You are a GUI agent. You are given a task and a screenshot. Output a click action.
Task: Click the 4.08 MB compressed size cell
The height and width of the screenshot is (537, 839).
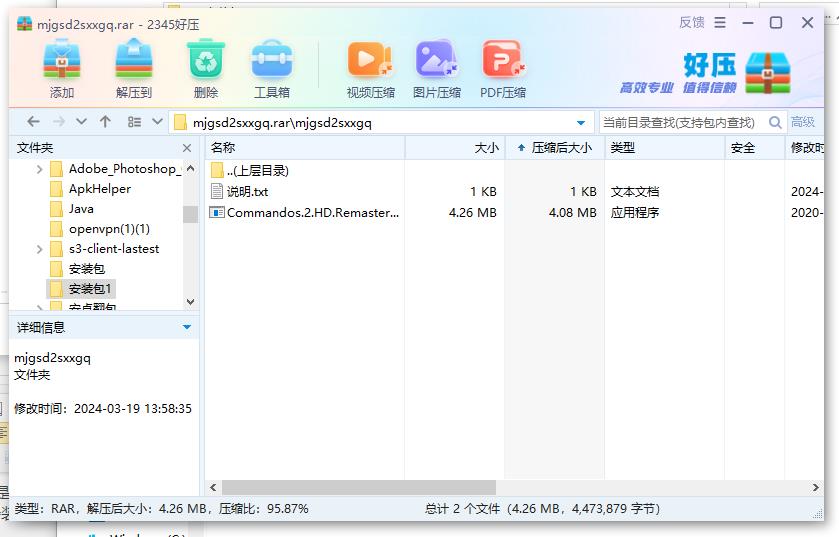pyautogui.click(x=573, y=212)
